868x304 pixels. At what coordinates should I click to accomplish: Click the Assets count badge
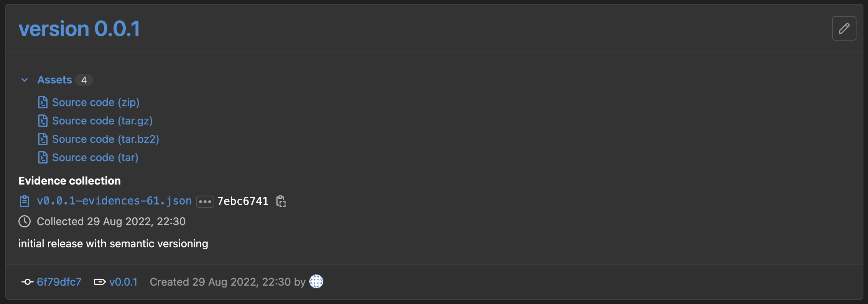point(84,80)
